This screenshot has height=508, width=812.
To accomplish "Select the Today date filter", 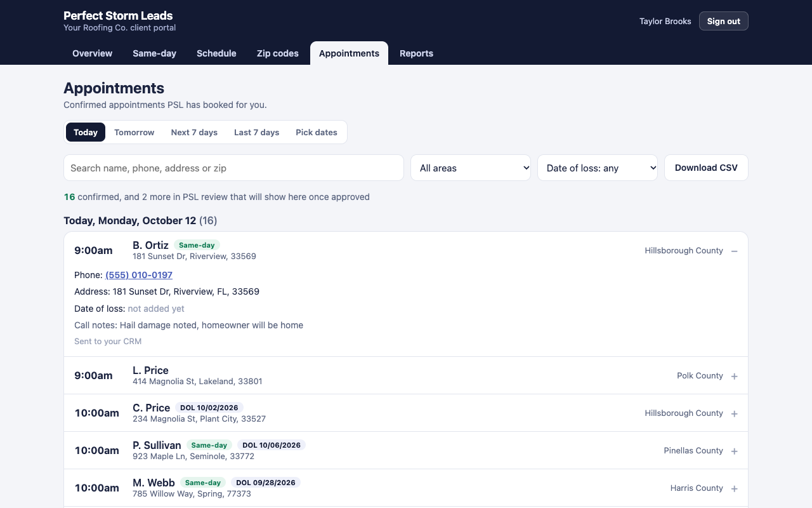I will tap(86, 132).
